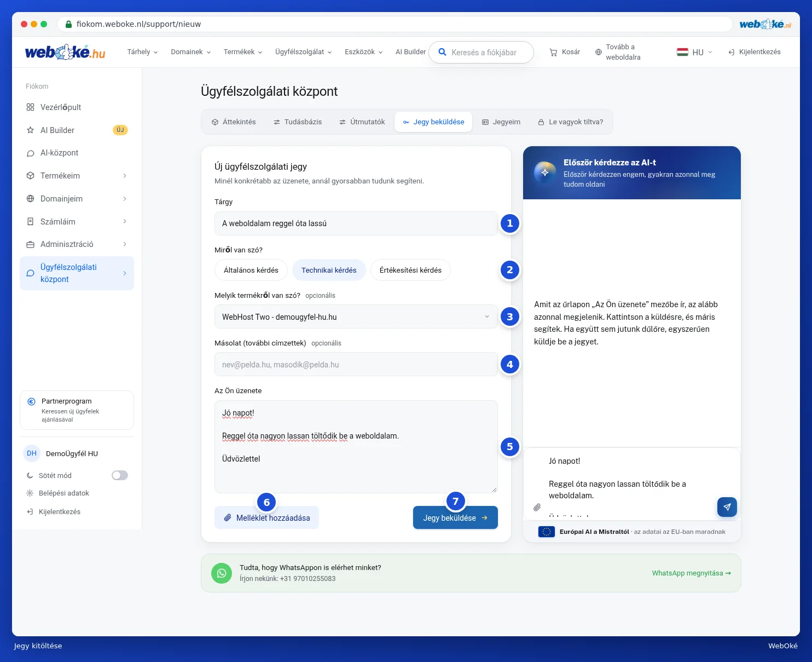
Task: Expand Domainjeim in the sidebar
Action: (x=77, y=199)
